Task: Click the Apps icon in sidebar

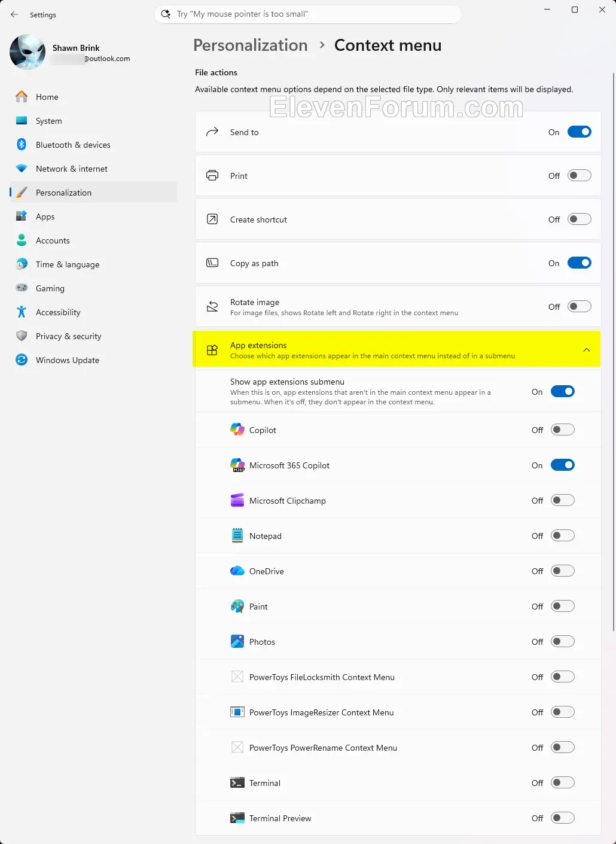Action: click(22, 216)
